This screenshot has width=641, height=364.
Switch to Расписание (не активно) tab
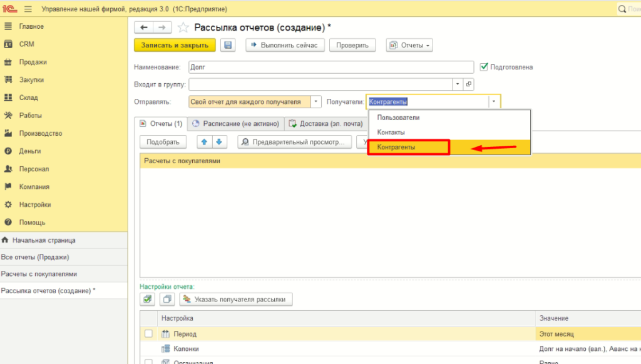[x=236, y=123]
